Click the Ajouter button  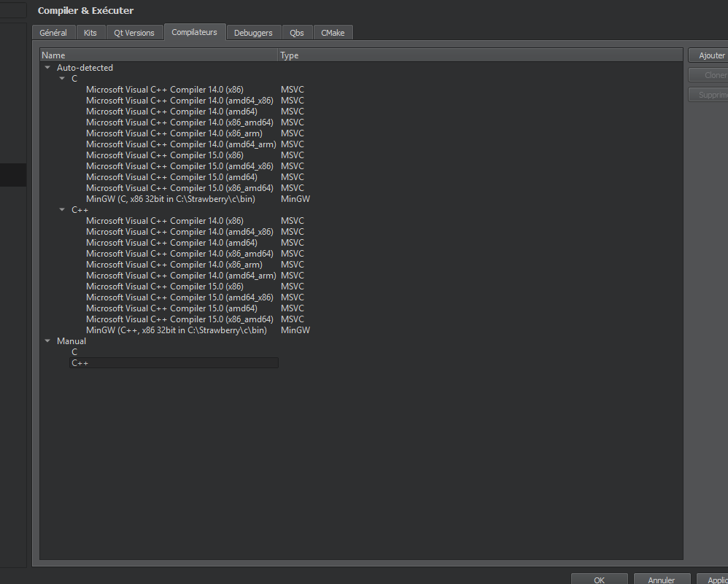coord(708,55)
